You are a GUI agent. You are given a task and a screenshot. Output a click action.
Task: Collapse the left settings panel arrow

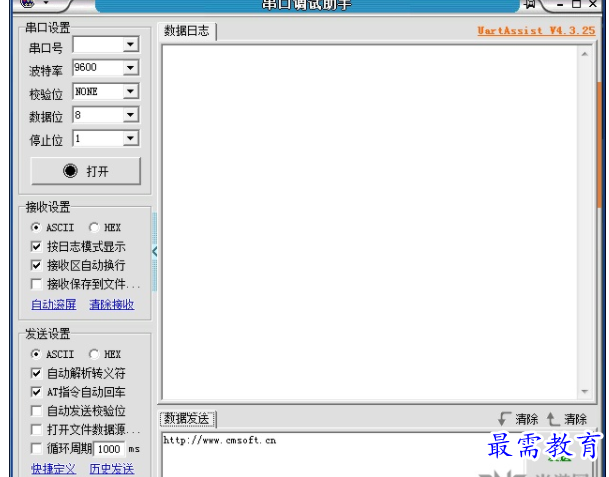click(x=155, y=252)
